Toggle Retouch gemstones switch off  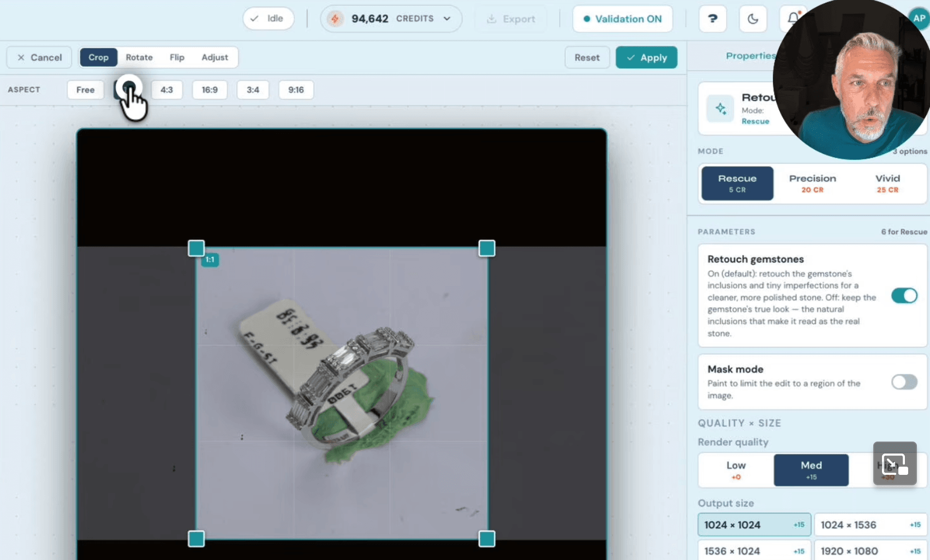coord(904,296)
